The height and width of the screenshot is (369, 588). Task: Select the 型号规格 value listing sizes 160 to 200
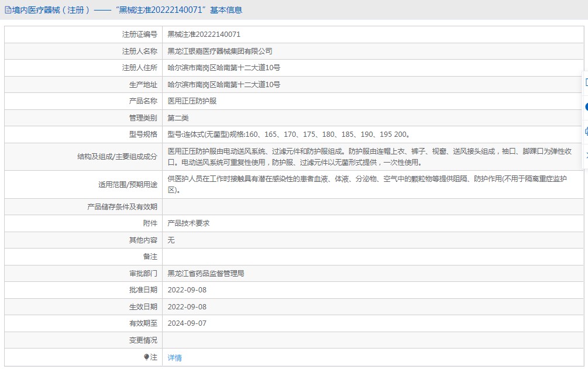(x=289, y=135)
